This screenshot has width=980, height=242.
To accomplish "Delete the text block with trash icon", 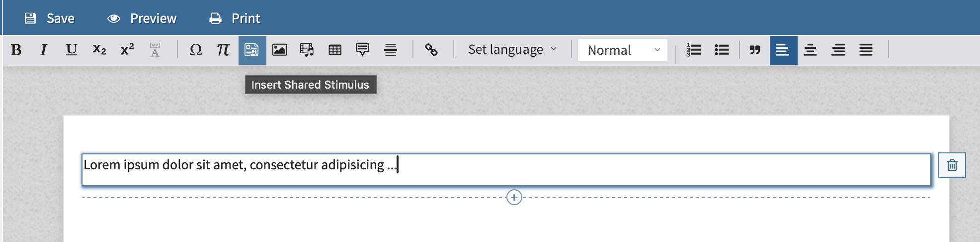I will 952,165.
